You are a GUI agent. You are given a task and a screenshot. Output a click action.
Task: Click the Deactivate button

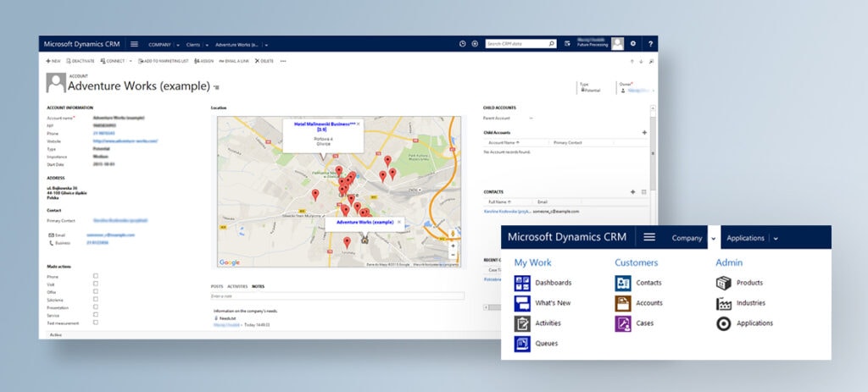point(81,61)
